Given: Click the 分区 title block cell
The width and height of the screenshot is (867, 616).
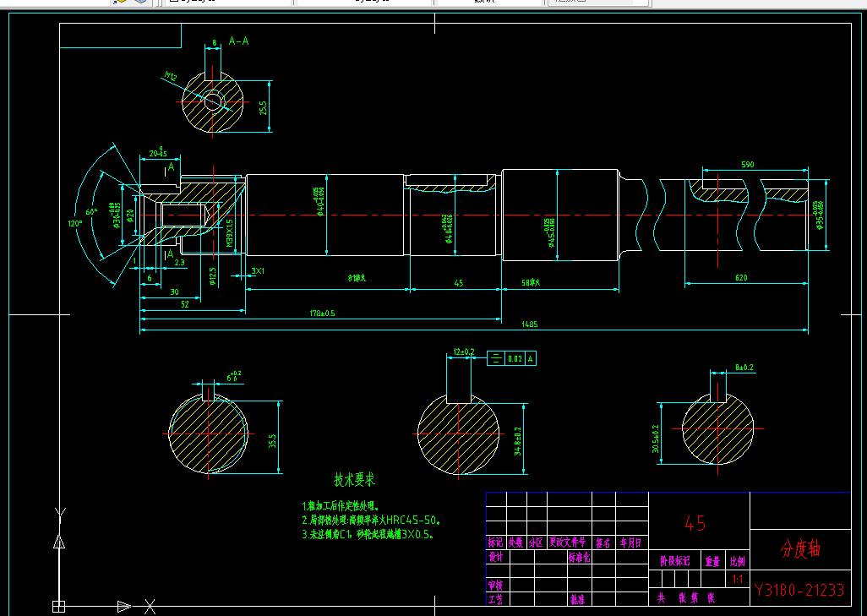Looking at the screenshot, I should [536, 542].
